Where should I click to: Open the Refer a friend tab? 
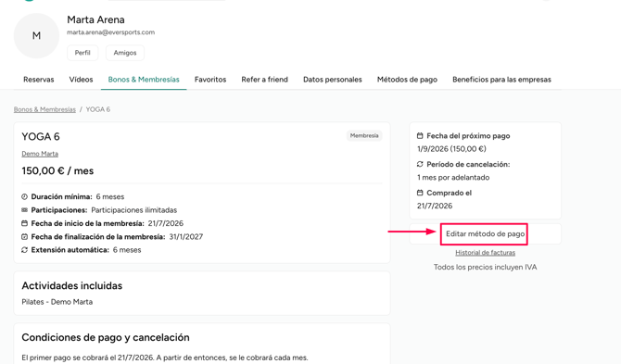(264, 80)
